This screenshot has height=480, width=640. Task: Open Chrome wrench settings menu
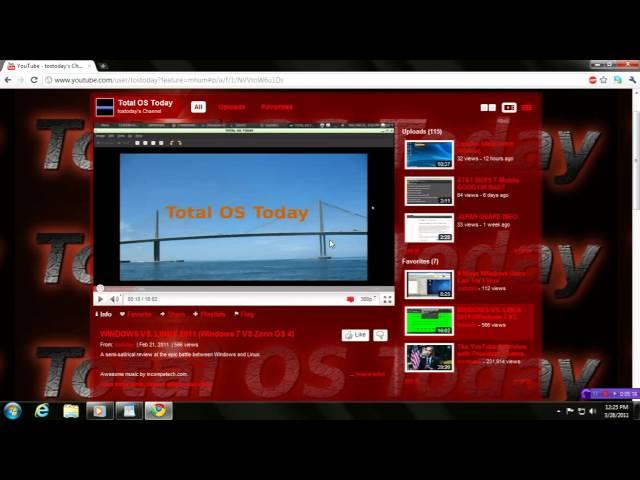(633, 80)
